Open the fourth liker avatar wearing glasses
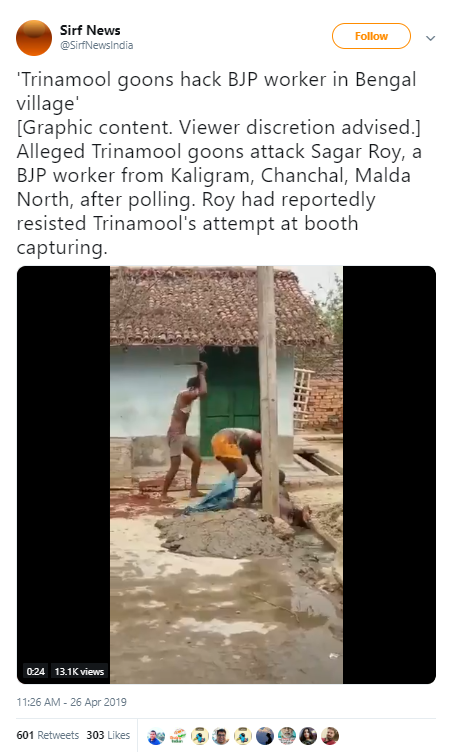 click(221, 736)
